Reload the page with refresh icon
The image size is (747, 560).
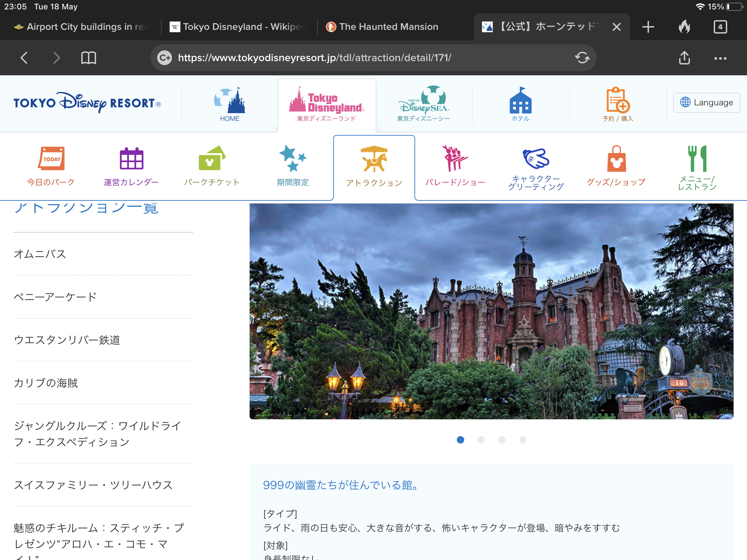pos(582,58)
